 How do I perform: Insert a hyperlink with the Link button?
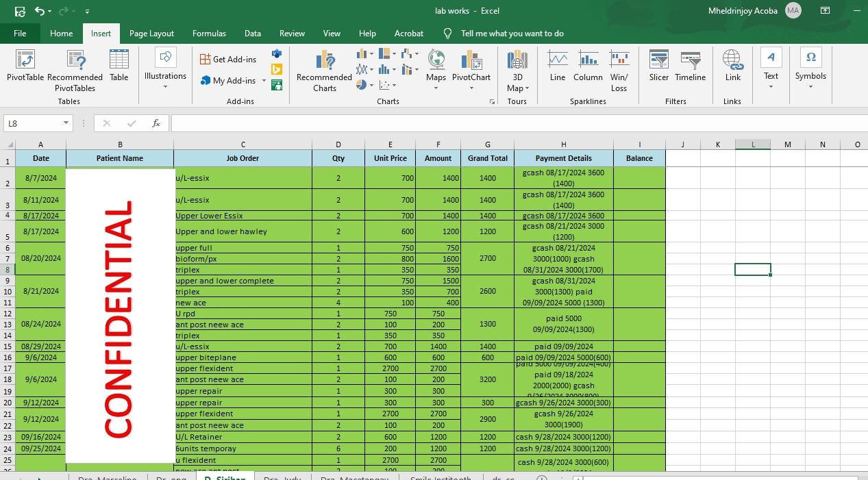[x=733, y=66]
